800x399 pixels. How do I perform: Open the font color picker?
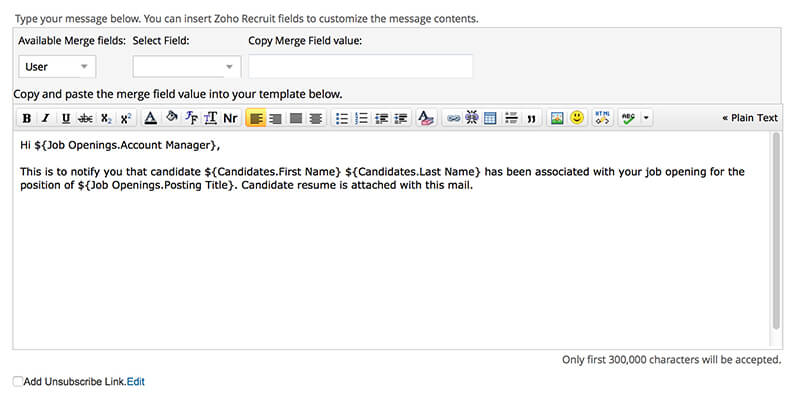pyautogui.click(x=150, y=118)
